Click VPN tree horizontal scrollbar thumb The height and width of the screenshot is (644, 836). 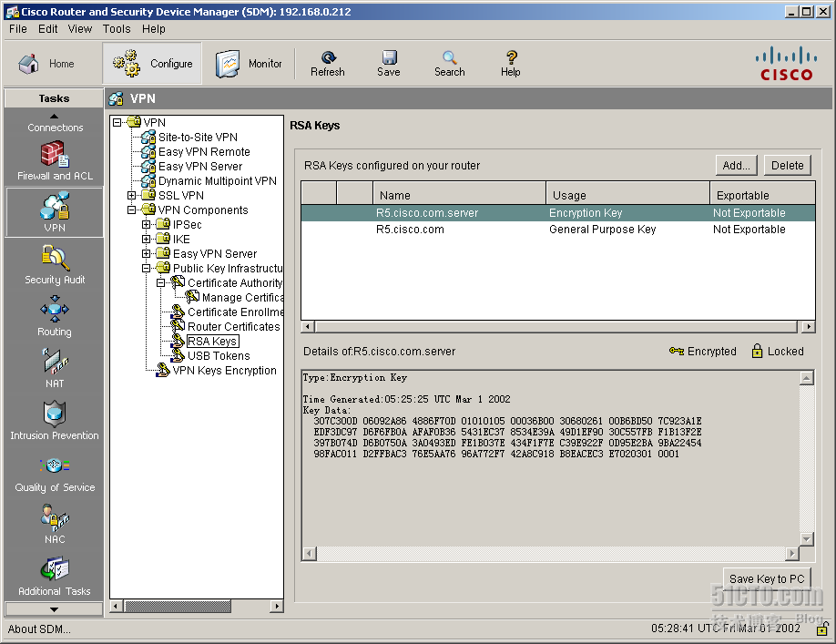click(178, 606)
